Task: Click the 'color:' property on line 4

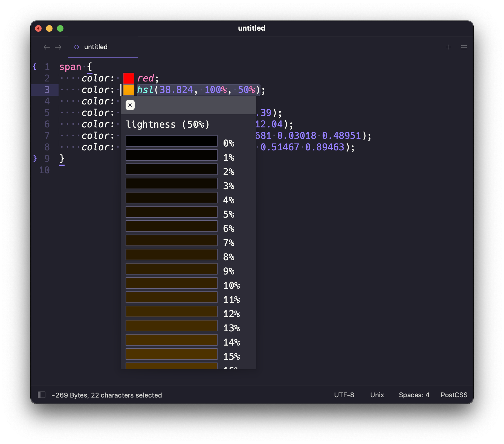Action: (x=98, y=101)
